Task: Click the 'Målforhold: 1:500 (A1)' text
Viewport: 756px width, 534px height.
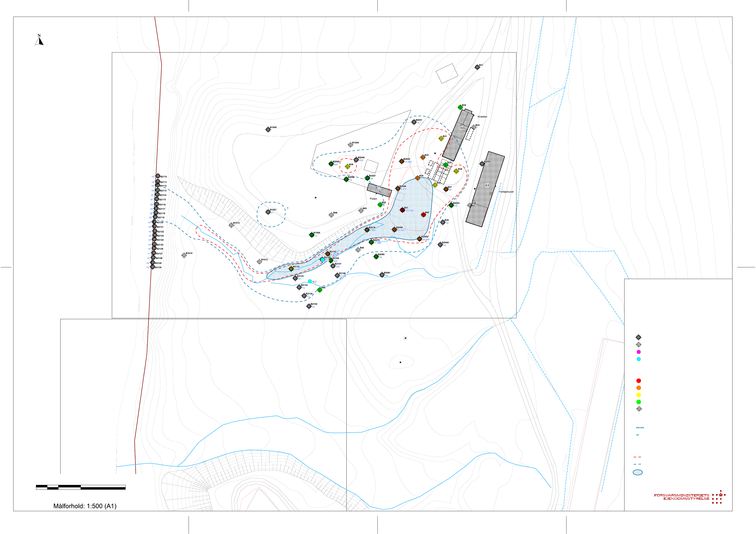Action: tap(85, 506)
